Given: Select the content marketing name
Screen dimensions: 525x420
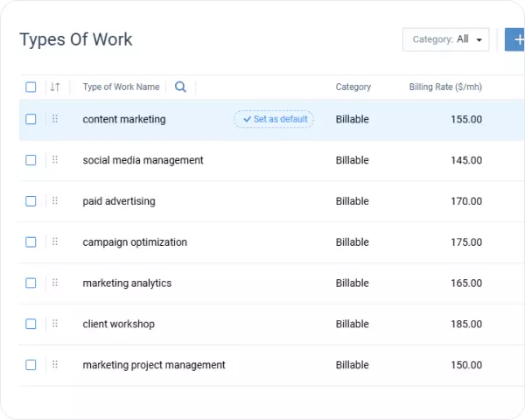Looking at the screenshot, I should coord(124,120).
